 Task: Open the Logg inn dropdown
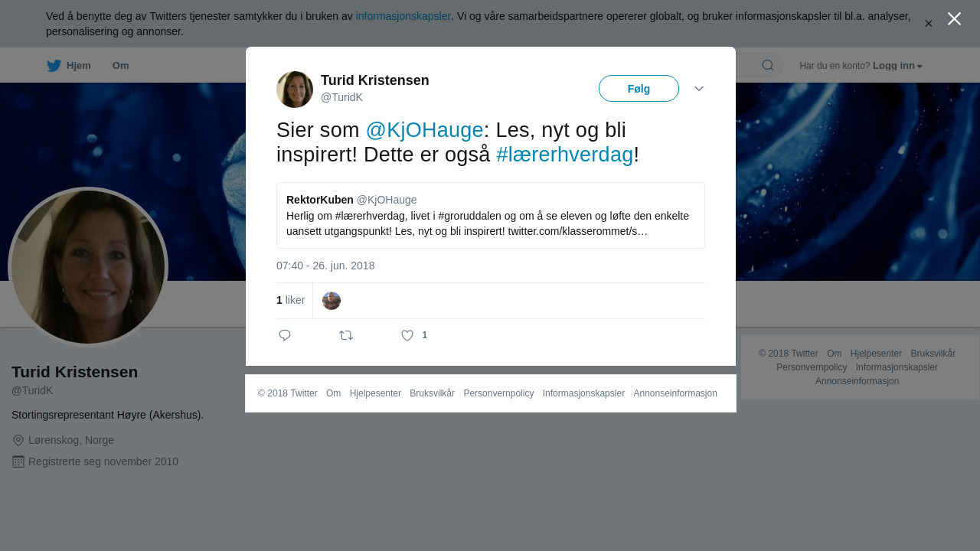[897, 66]
